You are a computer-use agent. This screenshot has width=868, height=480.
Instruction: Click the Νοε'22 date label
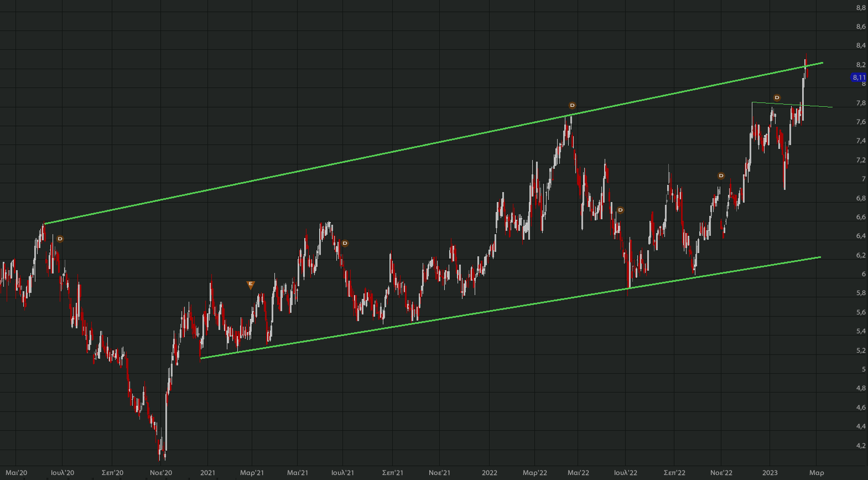pos(721,473)
